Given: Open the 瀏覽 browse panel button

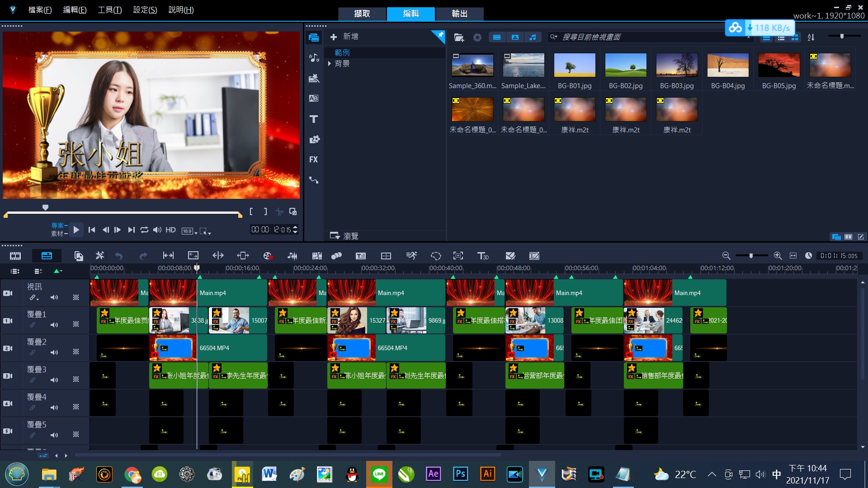Looking at the screenshot, I should pyautogui.click(x=344, y=236).
